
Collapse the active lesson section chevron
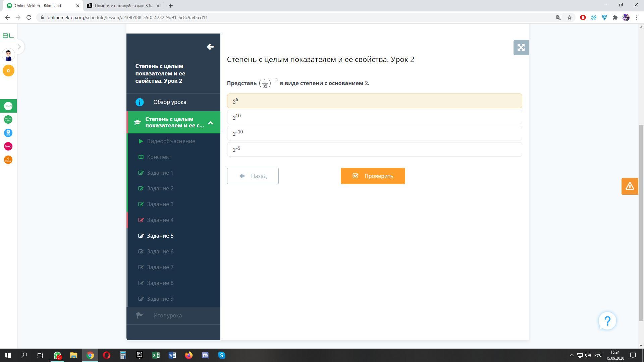[x=211, y=123]
